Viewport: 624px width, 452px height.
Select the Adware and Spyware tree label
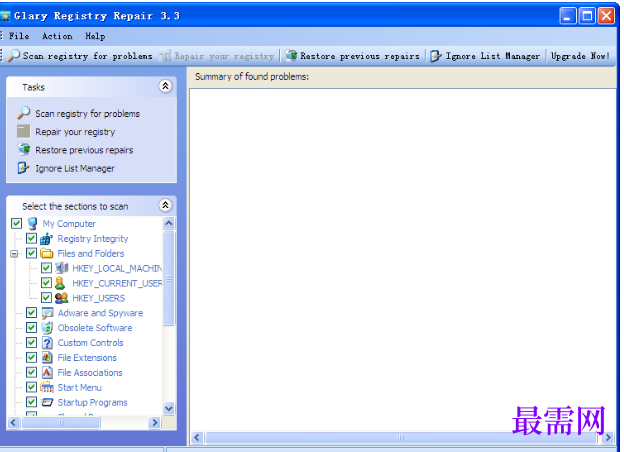click(x=100, y=313)
